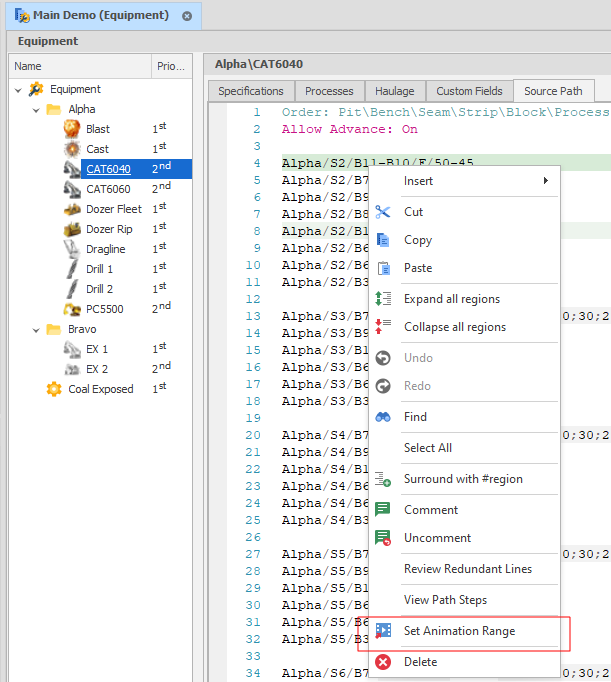
Task: Click the Coal Exposed gear icon
Action: [x=54, y=389]
